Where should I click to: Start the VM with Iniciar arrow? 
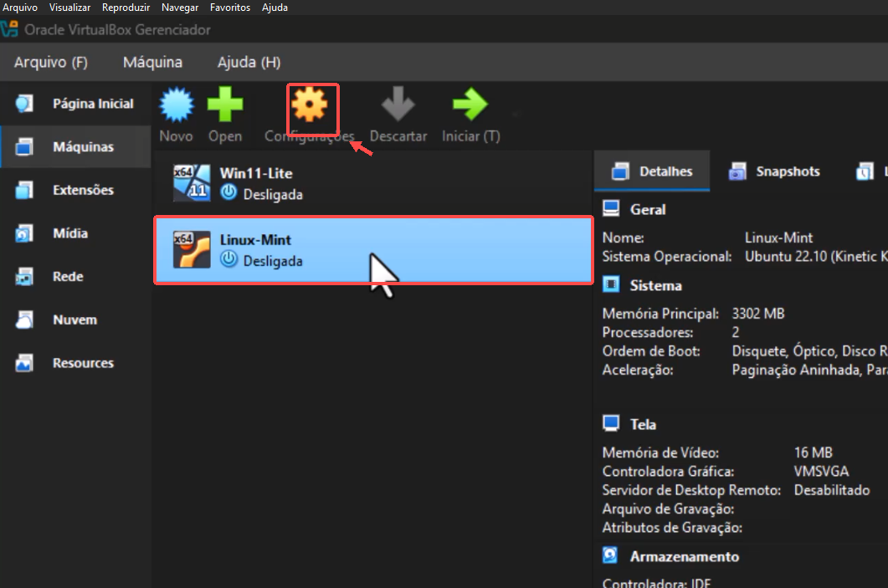(x=470, y=104)
